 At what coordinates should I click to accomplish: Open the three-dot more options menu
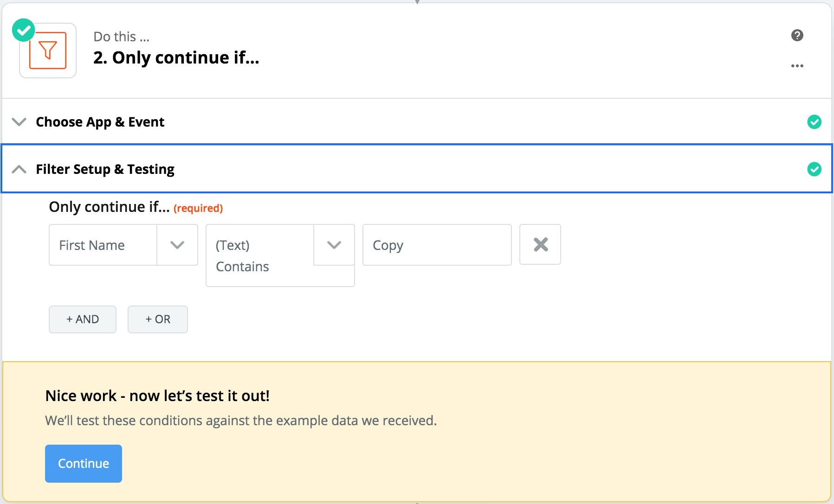pos(797,66)
